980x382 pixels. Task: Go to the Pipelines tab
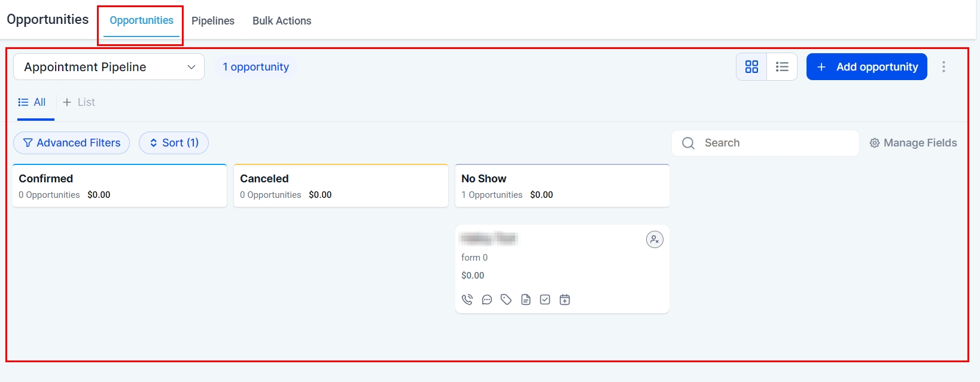213,21
